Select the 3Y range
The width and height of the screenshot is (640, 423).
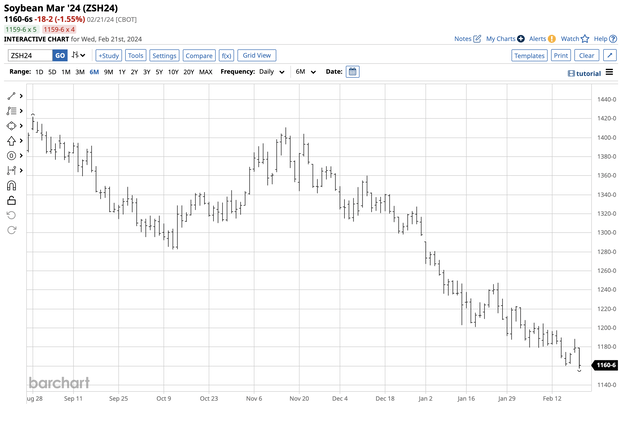pyautogui.click(x=147, y=72)
